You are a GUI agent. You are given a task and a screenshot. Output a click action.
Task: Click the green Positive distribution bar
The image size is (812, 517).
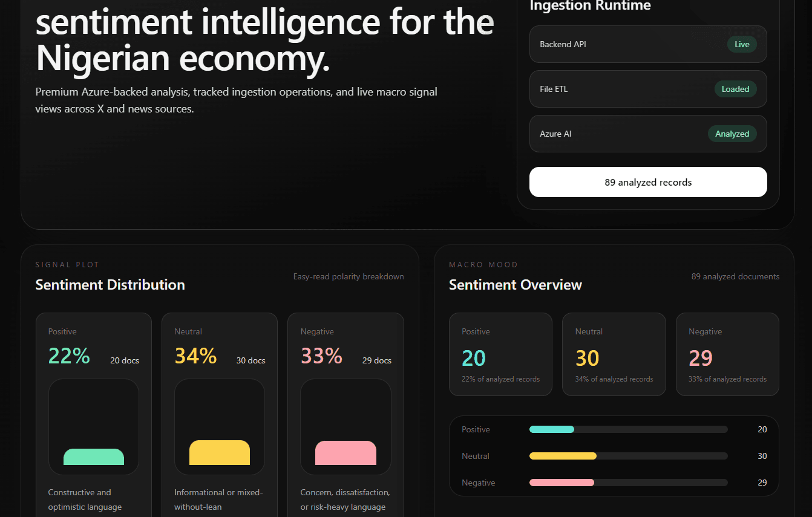(x=94, y=457)
